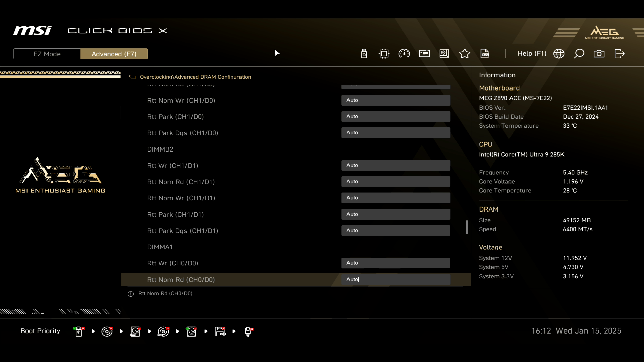Click the breadcrumb back arrow icon

(x=132, y=77)
